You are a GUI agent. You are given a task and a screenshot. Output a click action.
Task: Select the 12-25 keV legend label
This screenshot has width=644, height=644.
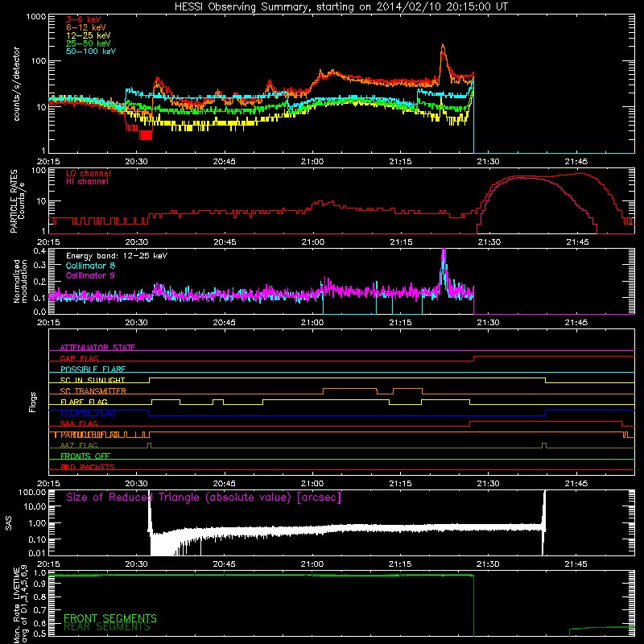(x=89, y=35)
